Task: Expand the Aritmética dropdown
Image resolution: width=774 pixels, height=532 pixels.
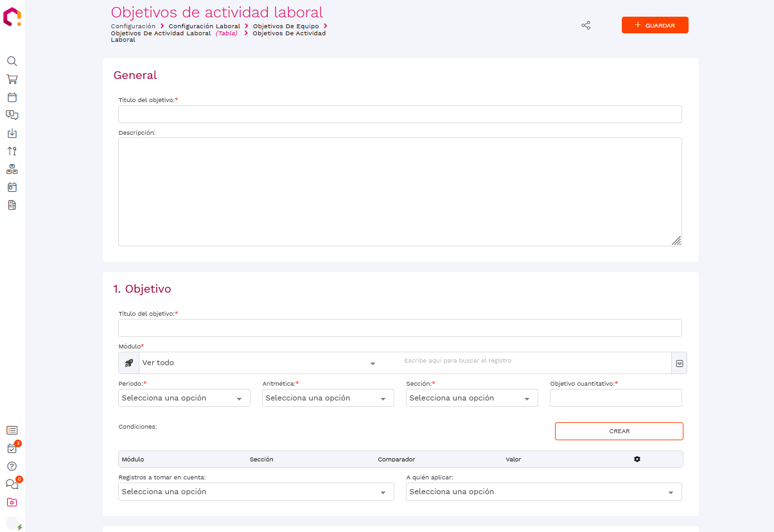Action: point(328,399)
